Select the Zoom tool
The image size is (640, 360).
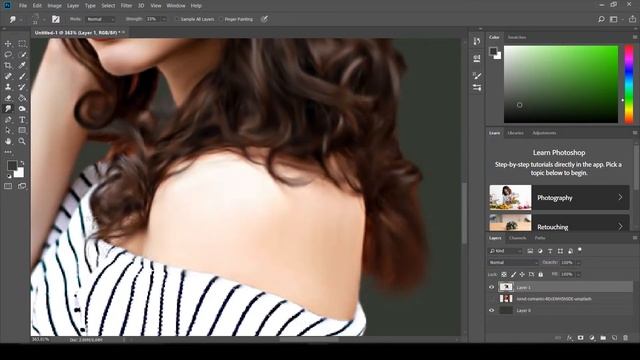[22, 141]
